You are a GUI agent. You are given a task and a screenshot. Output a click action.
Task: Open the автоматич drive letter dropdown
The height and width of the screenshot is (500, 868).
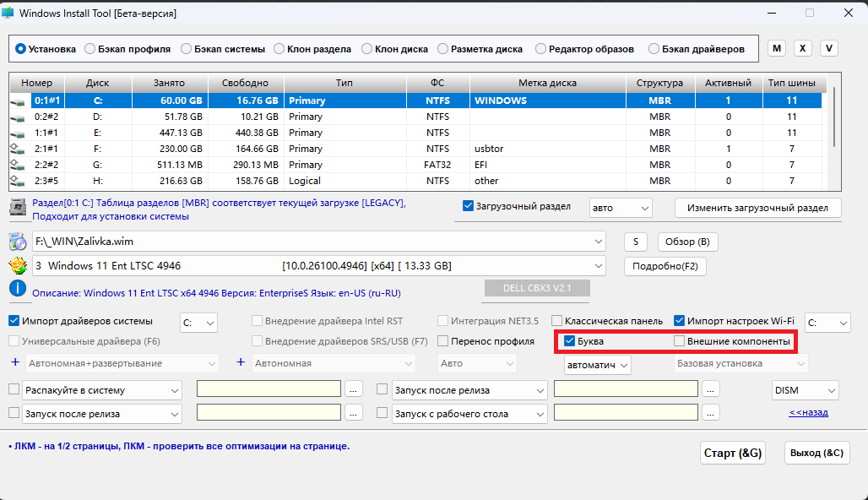click(597, 365)
